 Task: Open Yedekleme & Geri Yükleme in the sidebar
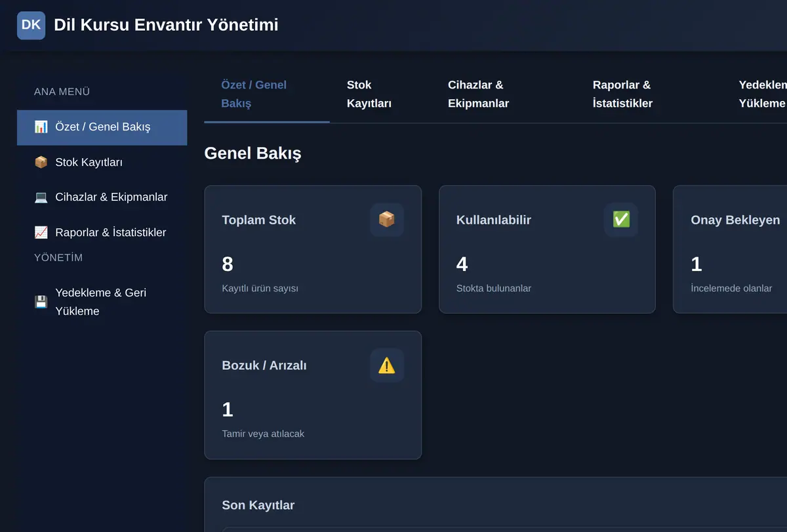click(x=102, y=302)
